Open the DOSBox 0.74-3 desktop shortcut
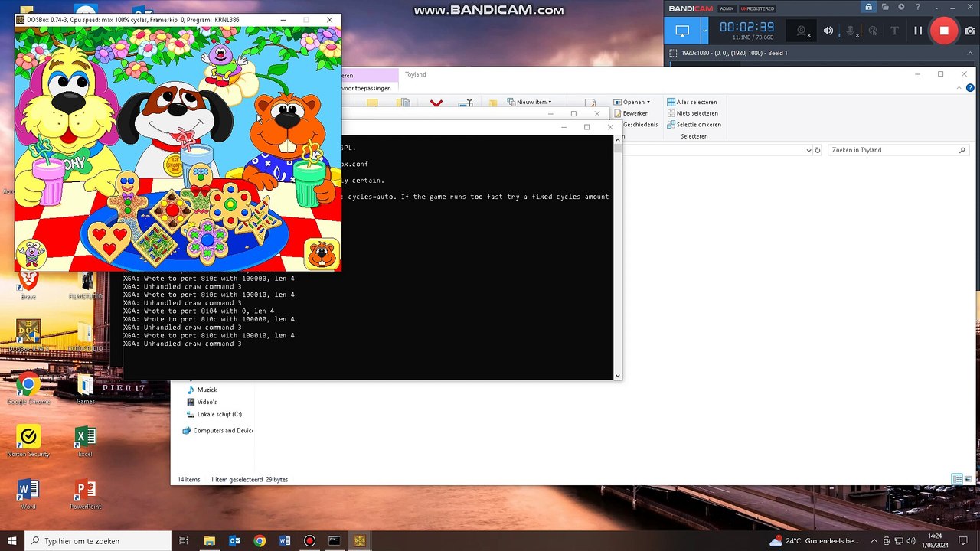The image size is (980, 551). point(28,336)
